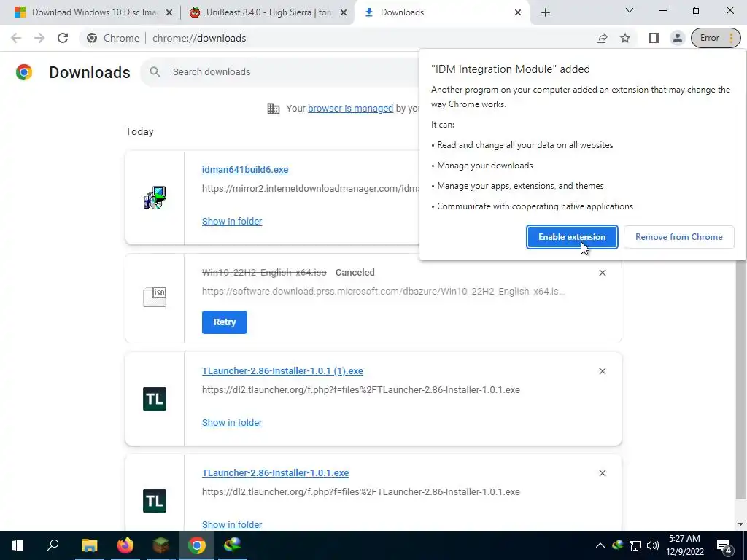Show TLauncher-2.86-Installer-1.0.1.exe in folder
The height and width of the screenshot is (560, 747).
(232, 525)
